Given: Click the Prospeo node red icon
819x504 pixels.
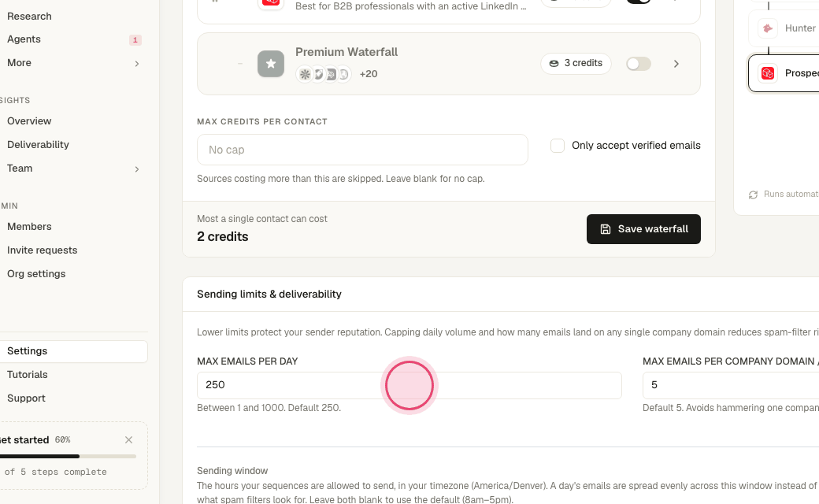Looking at the screenshot, I should pos(768,74).
